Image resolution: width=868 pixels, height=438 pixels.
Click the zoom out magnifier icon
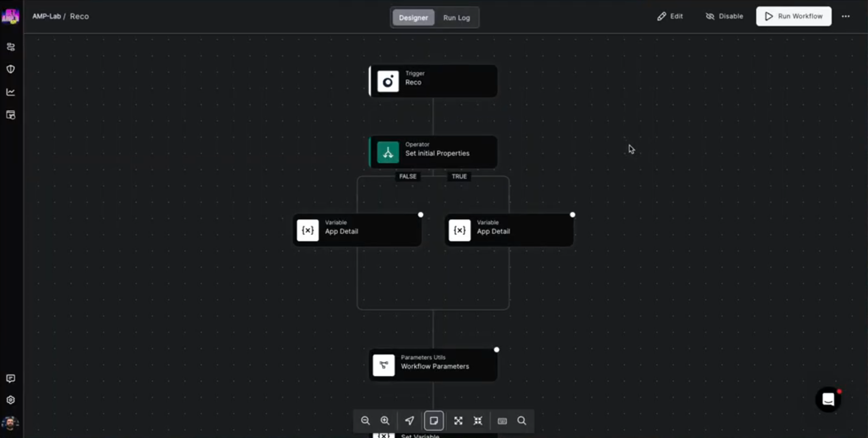coord(365,421)
